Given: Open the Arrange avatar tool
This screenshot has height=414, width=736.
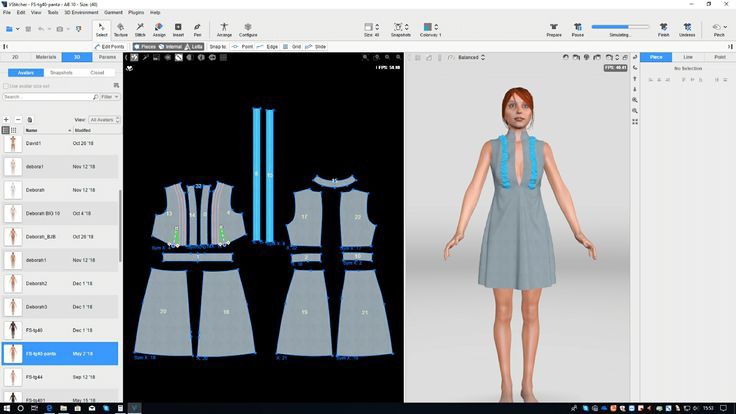Looking at the screenshot, I should pos(224,28).
